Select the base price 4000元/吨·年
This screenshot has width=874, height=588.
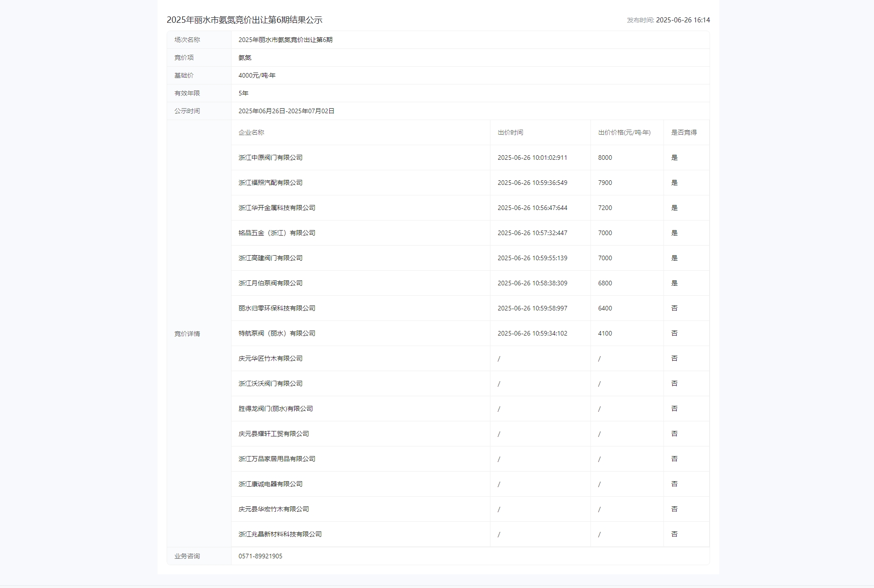click(x=257, y=75)
